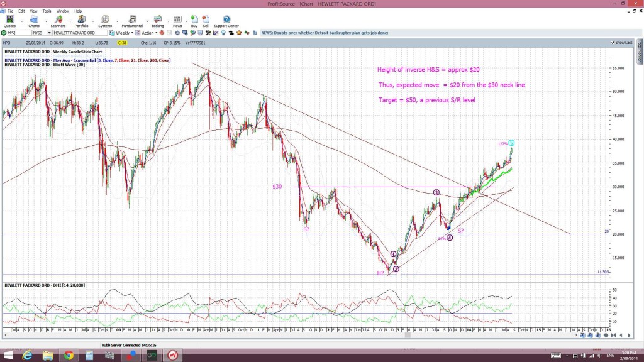Expand the arrow next to Charts
The height and width of the screenshot is (362, 644).
[46, 21]
